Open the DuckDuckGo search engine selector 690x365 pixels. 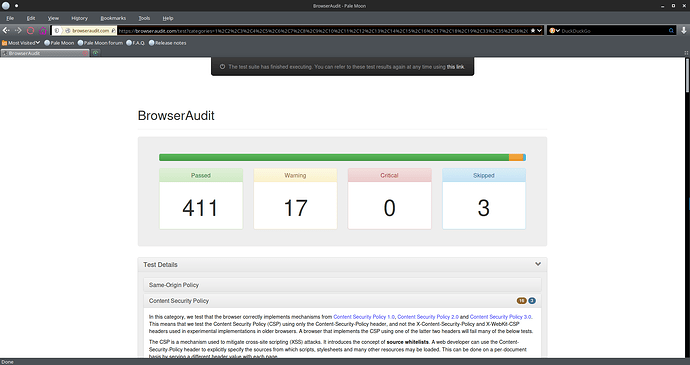(x=554, y=30)
